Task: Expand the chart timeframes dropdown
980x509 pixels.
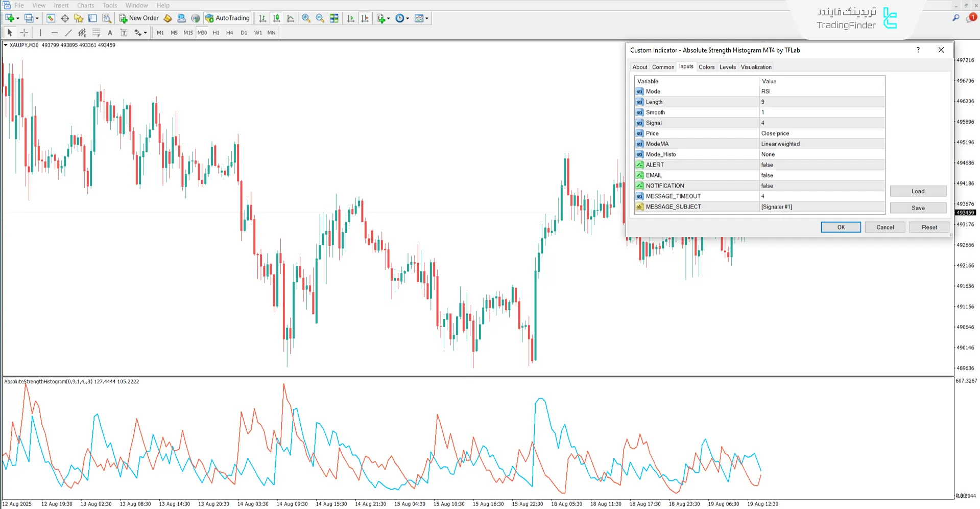Action: 408,18
